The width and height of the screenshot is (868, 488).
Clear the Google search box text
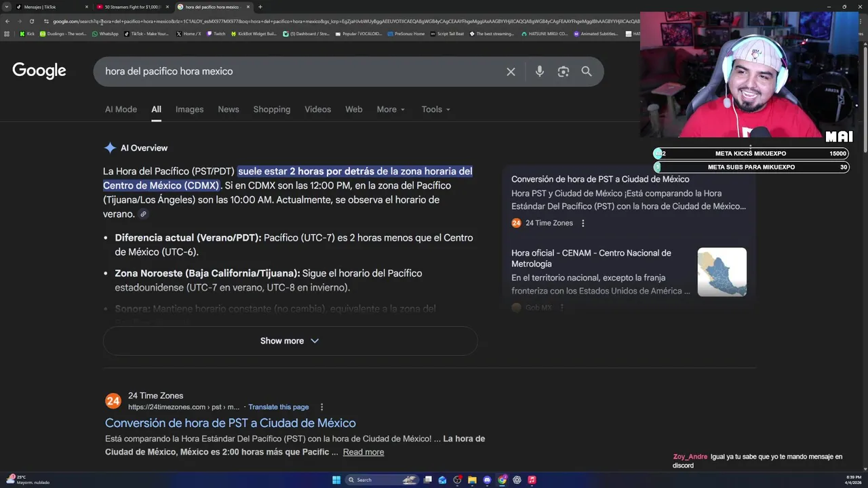point(511,71)
